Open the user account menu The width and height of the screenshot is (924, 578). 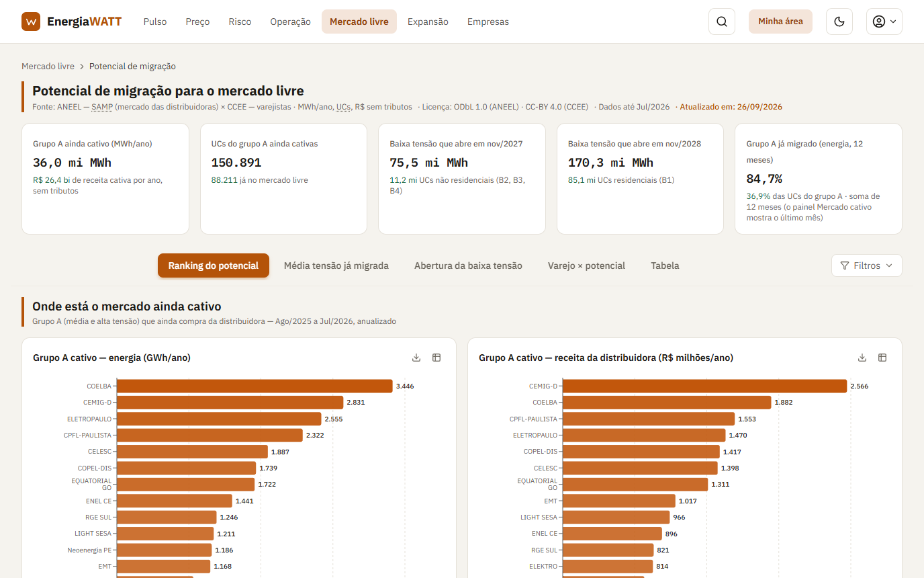884,22
